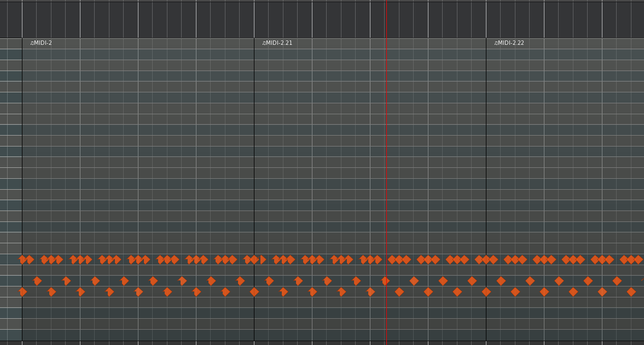Click the red playhead line
This screenshot has height=345, width=644.
point(386,164)
